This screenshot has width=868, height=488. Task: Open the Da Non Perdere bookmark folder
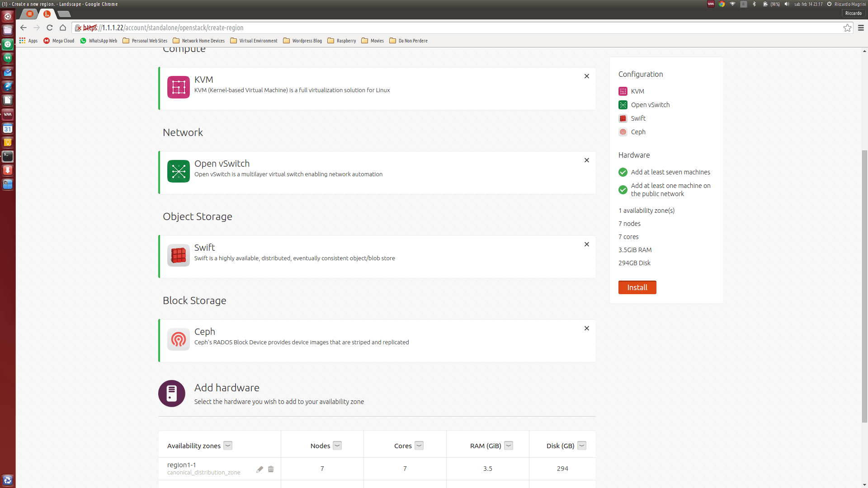tap(408, 41)
